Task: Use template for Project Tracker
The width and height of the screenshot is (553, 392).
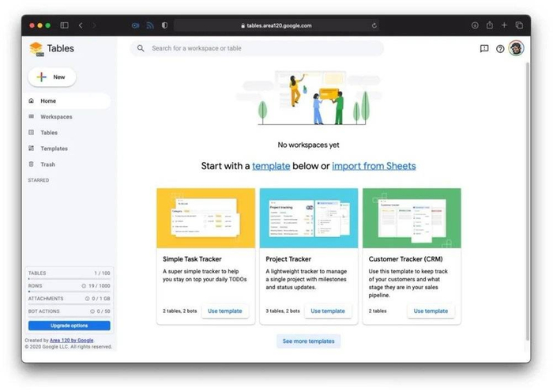Action: (x=328, y=311)
